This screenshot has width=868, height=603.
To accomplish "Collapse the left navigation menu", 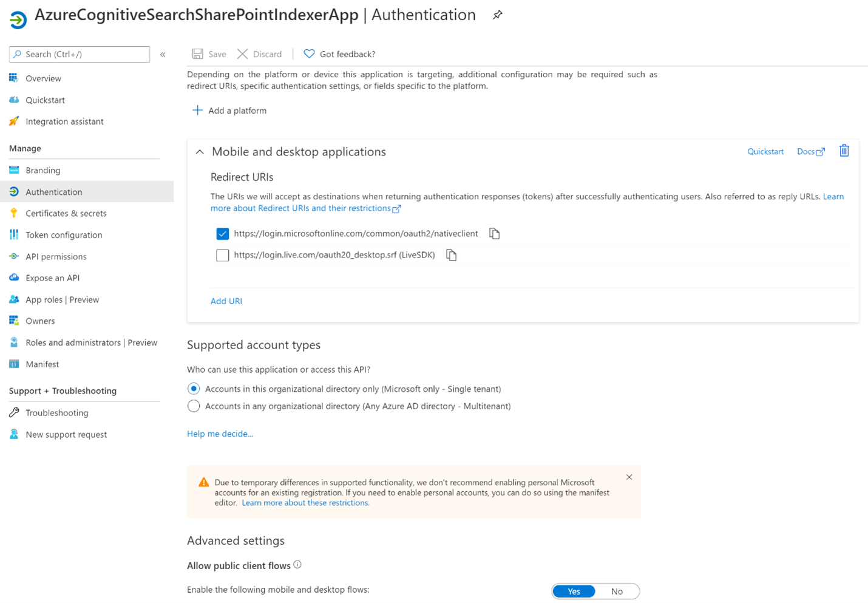I will (x=163, y=55).
